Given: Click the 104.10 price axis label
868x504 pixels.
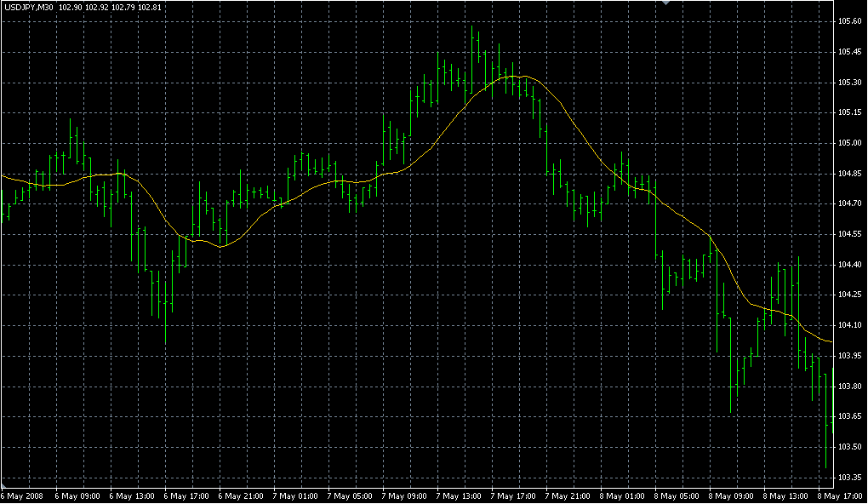Looking at the screenshot, I should [x=849, y=325].
